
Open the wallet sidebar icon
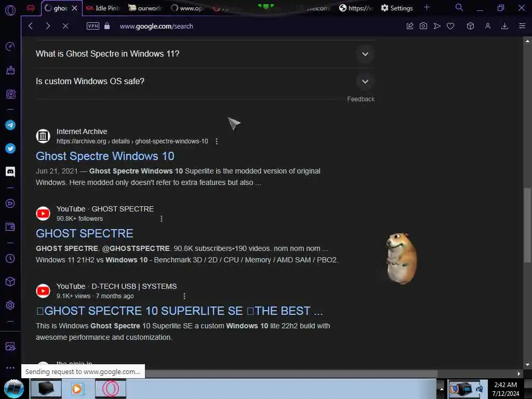pos(10,227)
